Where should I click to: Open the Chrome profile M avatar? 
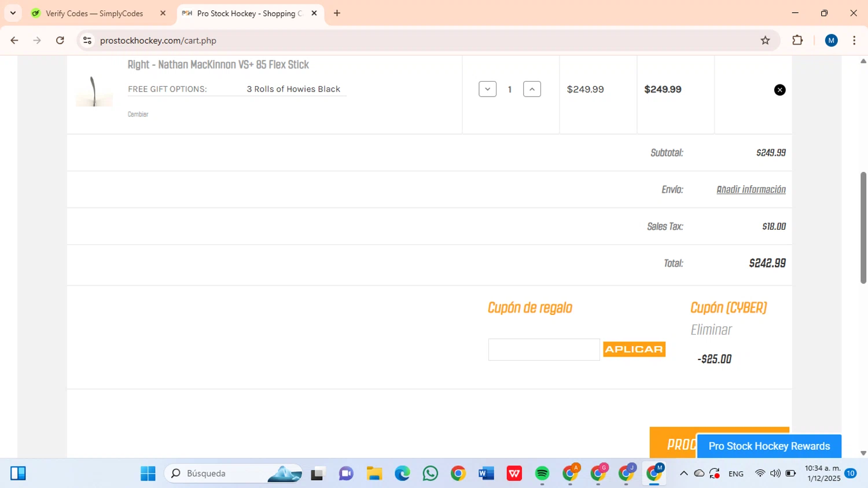click(832, 41)
